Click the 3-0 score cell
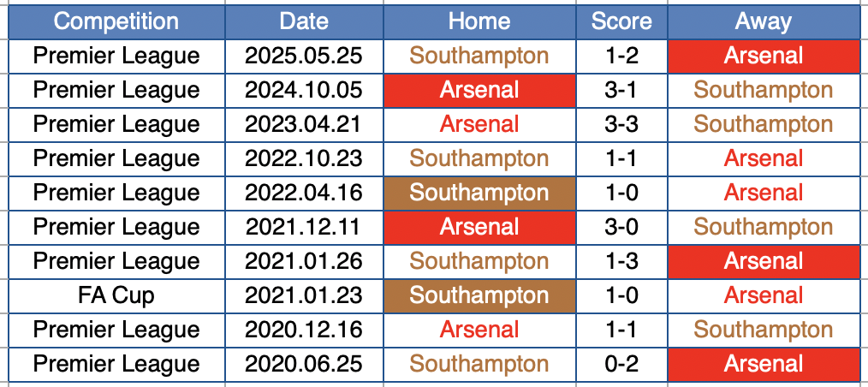This screenshot has height=387, width=868. pyautogui.click(x=621, y=227)
